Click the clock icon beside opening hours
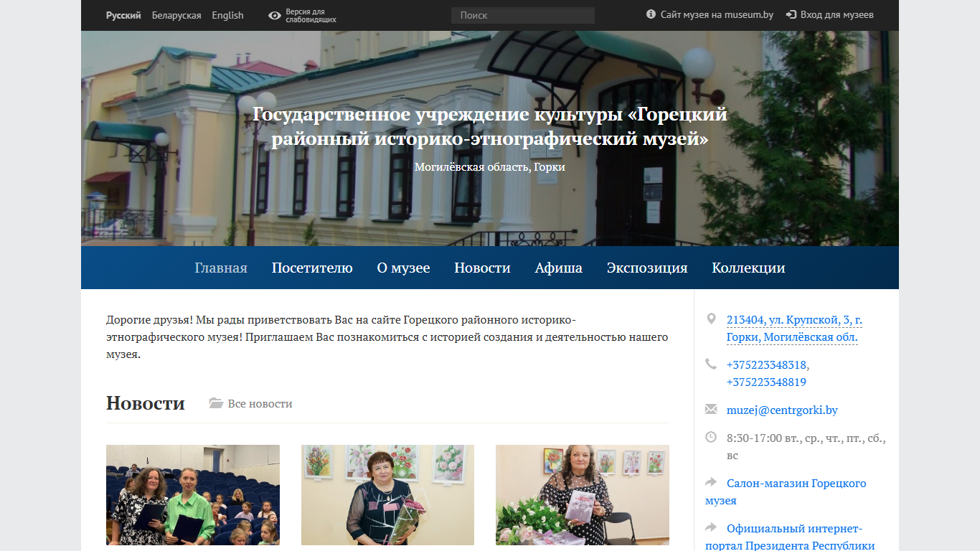The height and width of the screenshot is (551, 980). (x=711, y=436)
